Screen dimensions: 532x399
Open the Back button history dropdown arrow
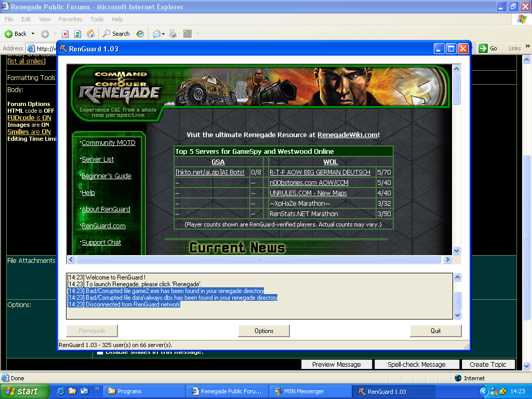[x=33, y=34]
